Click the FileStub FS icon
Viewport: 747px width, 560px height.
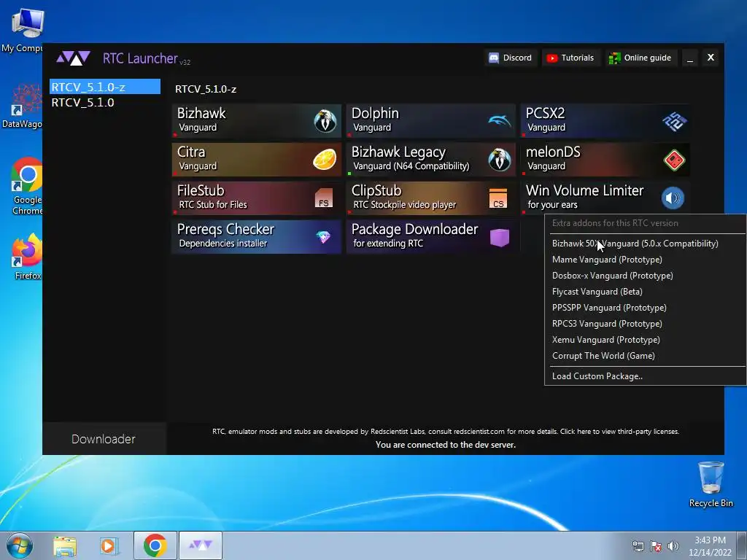coord(324,198)
